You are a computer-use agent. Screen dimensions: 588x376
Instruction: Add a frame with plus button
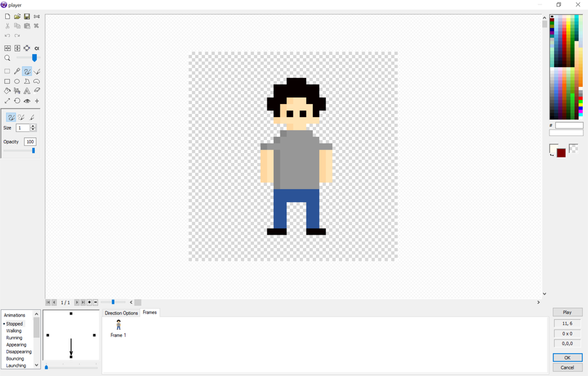pyautogui.click(x=90, y=303)
